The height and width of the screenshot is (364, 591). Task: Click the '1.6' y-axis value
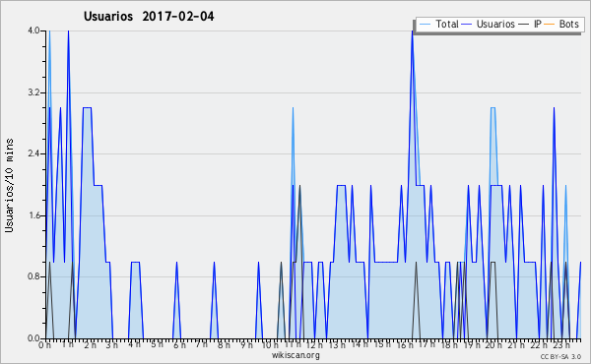(33, 215)
